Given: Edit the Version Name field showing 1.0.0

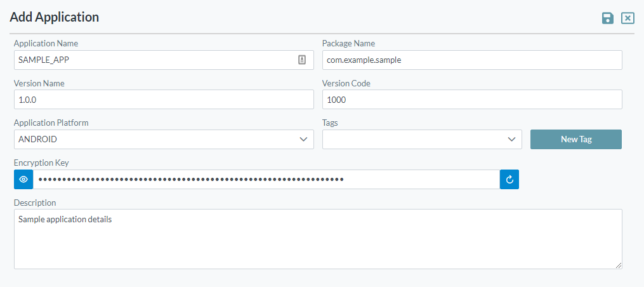Looking at the screenshot, I should (163, 100).
